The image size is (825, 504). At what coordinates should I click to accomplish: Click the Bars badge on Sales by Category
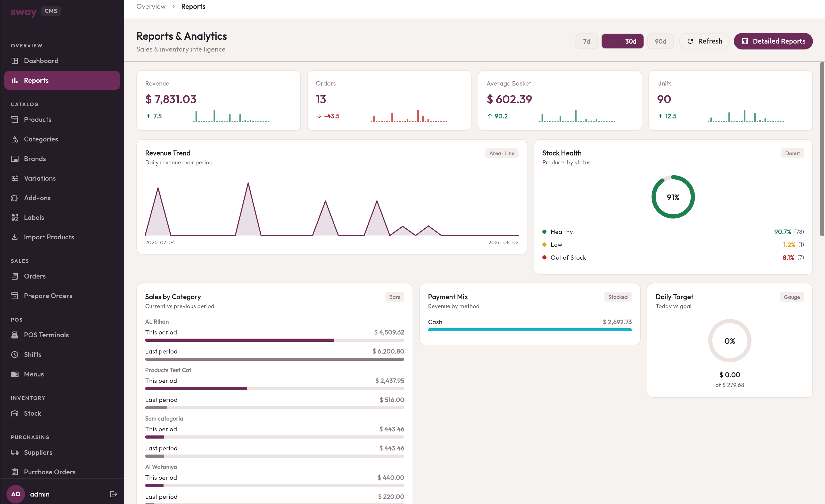[x=394, y=297]
